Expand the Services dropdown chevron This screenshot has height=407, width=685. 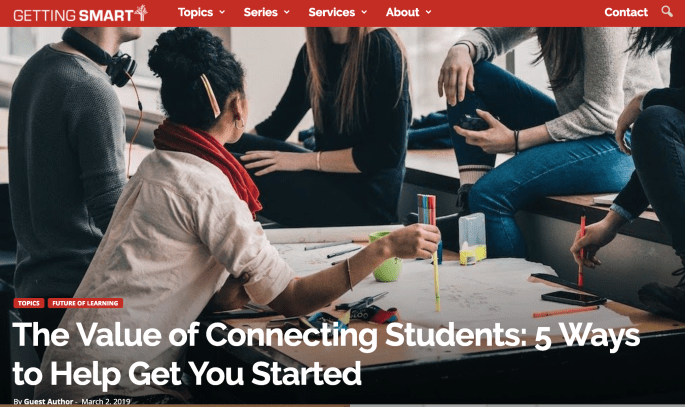coord(364,12)
